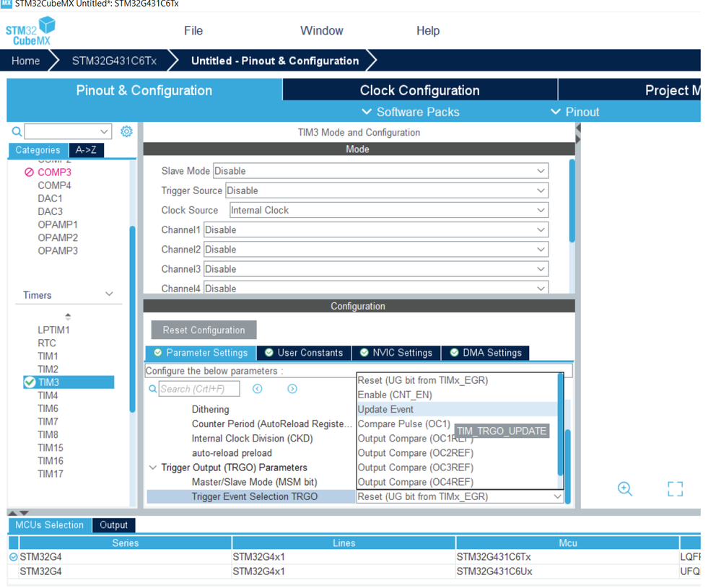The width and height of the screenshot is (721, 588).
Task: Open the Window menu
Action: (321, 31)
